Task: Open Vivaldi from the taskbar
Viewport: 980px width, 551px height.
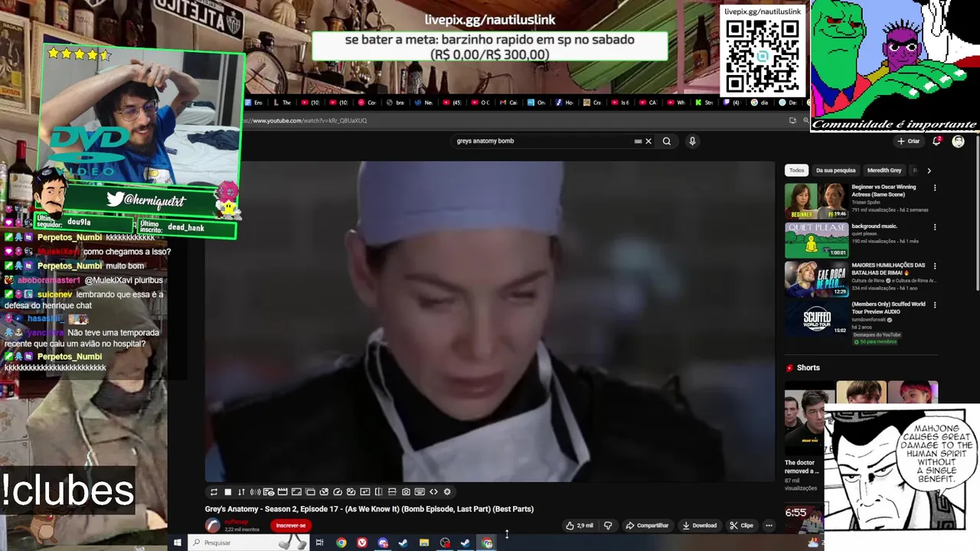Action: click(x=362, y=543)
